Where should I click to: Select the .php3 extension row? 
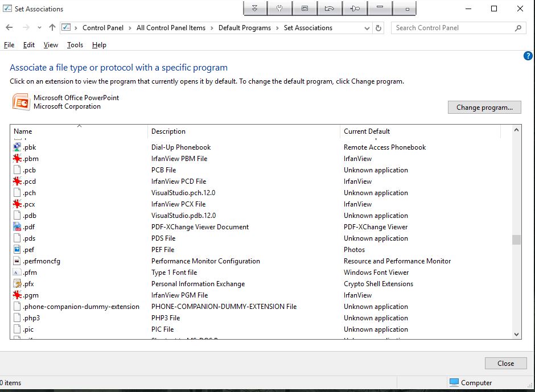261,317
